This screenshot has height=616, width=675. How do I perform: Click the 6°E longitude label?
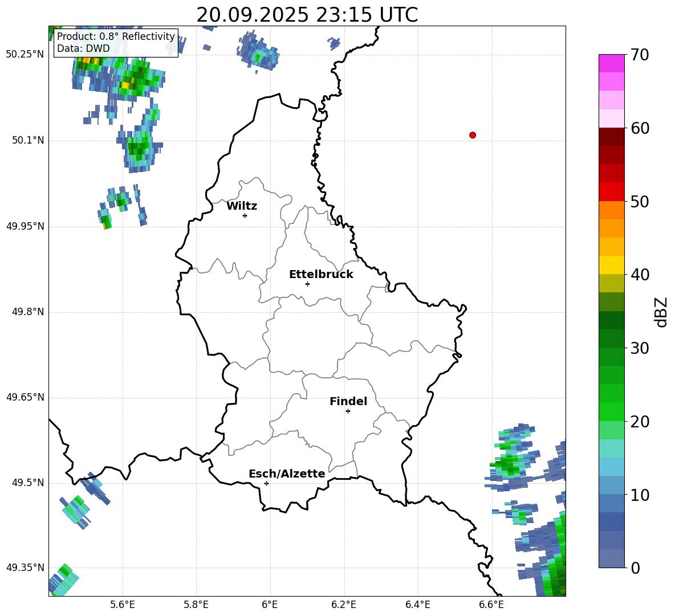[x=270, y=605]
